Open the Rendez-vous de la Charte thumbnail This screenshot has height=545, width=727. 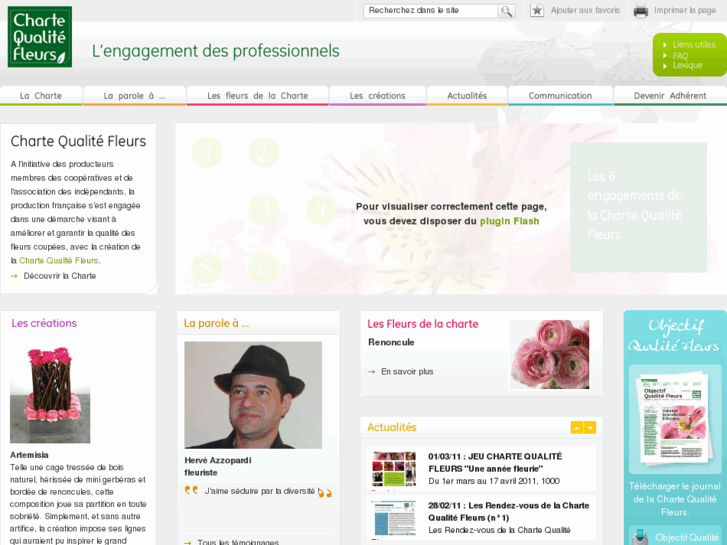coord(394,518)
